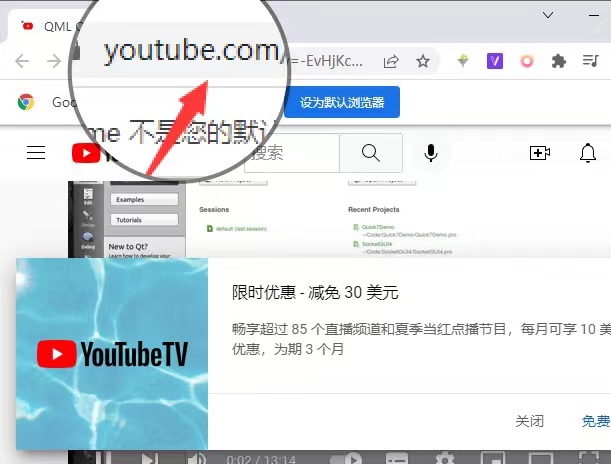Go back with the browser back arrow
This screenshot has width=611, height=464.
click(x=22, y=61)
